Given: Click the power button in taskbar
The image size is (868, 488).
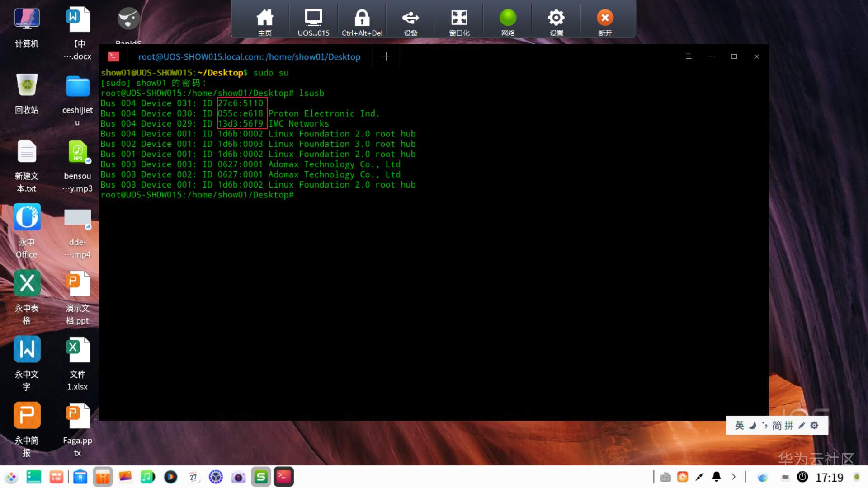Looking at the screenshot, I should 802,477.
